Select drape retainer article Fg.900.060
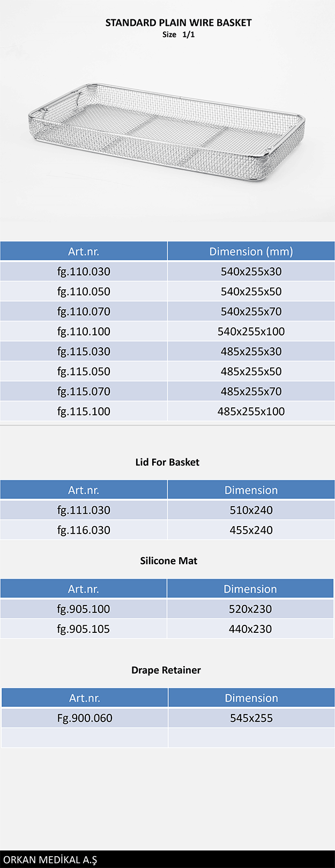The width and height of the screenshot is (335, 868). 85,718
